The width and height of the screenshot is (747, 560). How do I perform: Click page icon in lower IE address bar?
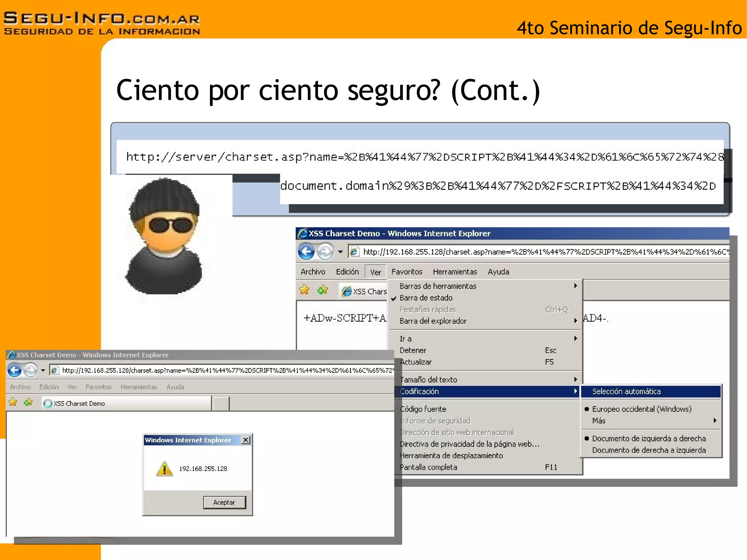[x=55, y=370]
